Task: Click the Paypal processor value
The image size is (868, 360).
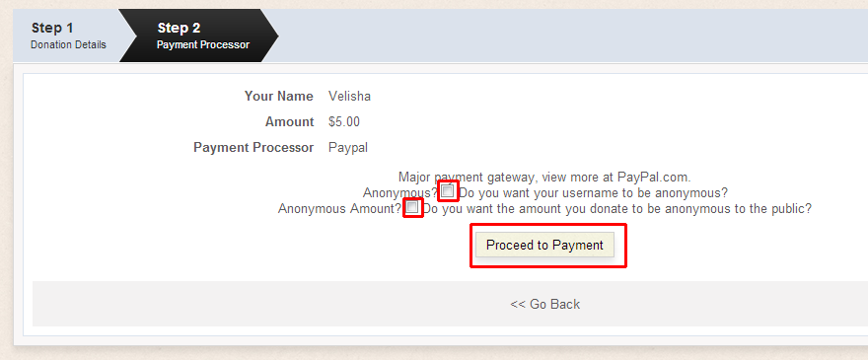Action: click(347, 148)
